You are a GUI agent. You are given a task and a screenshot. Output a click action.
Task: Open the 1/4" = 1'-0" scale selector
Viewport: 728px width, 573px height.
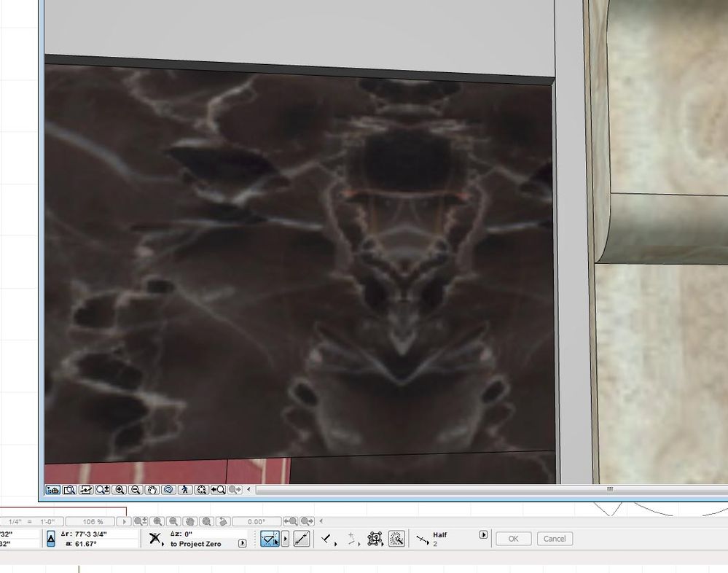click(x=31, y=521)
